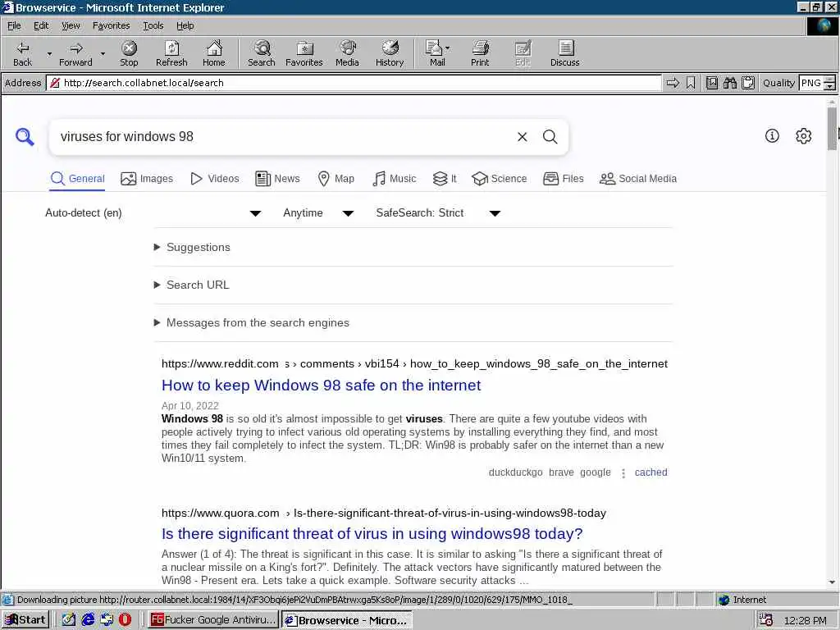Image resolution: width=840 pixels, height=630 pixels.
Task: Print the current page
Action: point(480,53)
